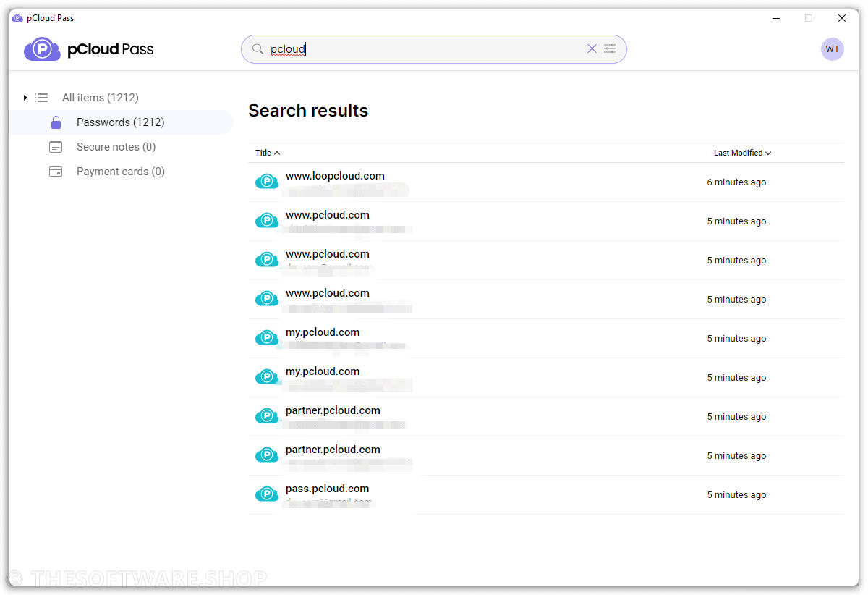
Task: Click the pCloud Pass cloud logo in header
Action: tap(42, 49)
